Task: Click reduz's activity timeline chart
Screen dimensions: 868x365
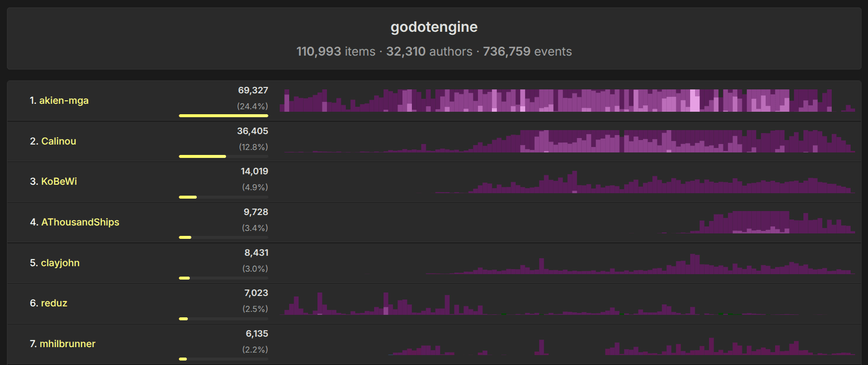Action: [567, 304]
